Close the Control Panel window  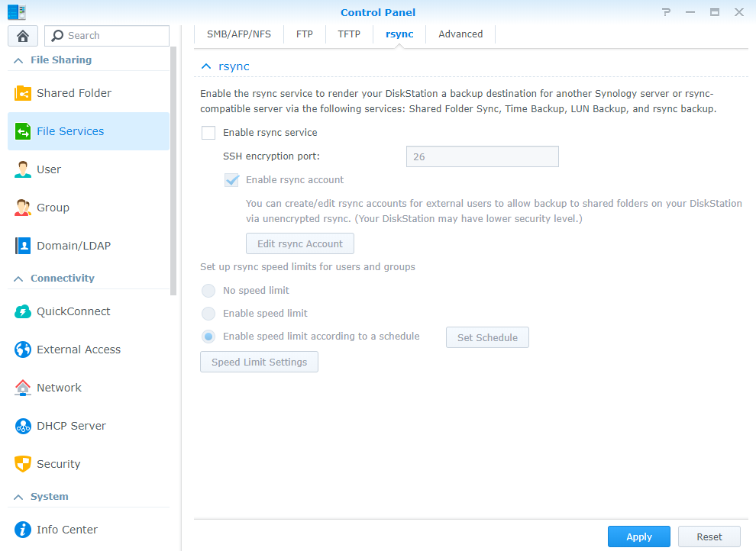tap(739, 12)
